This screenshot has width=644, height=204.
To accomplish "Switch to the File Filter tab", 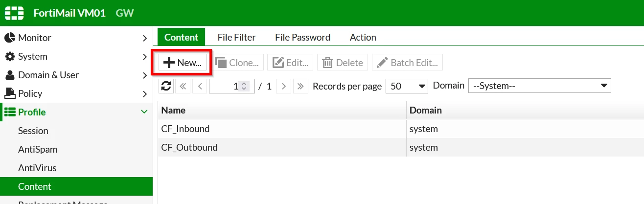I will point(237,37).
